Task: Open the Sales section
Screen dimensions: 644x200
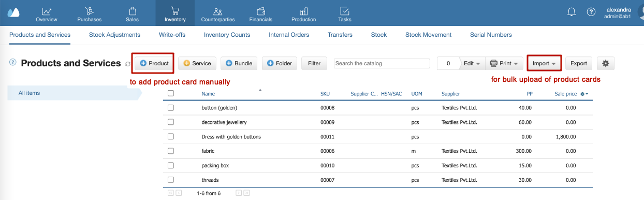Action: (x=132, y=14)
